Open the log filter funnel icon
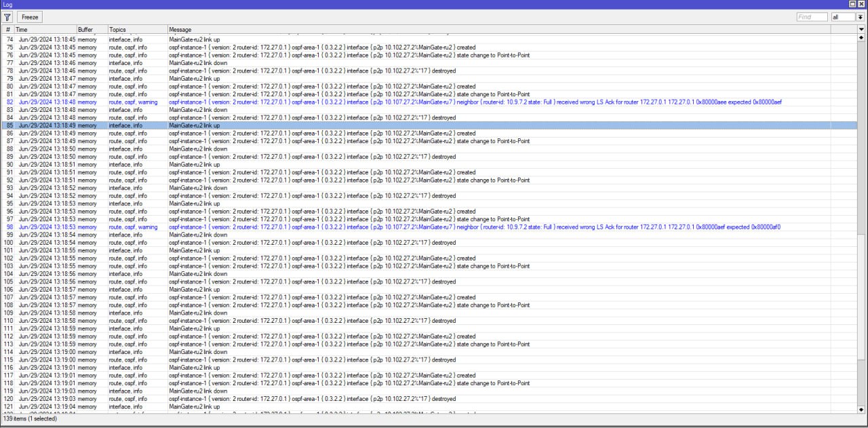The width and height of the screenshot is (868, 428). point(7,17)
